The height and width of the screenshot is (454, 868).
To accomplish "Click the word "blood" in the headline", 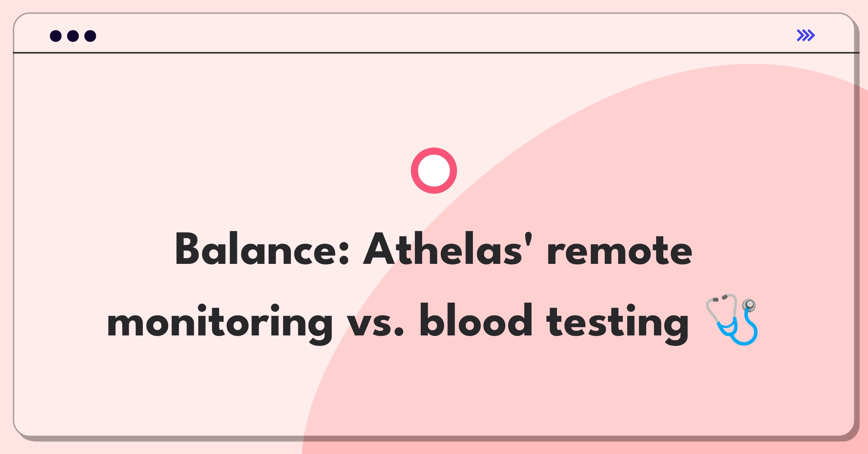I will 476,320.
